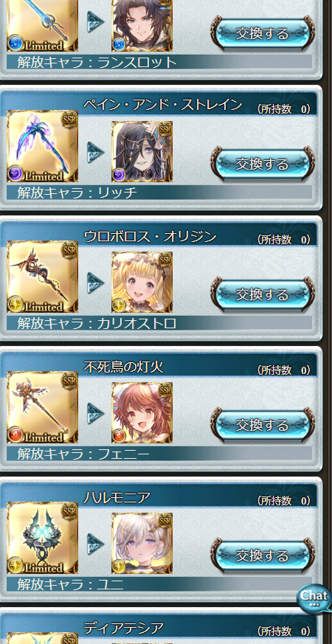
Task: Click the 解放キャラ:リッチ label bar
Action: [x=159, y=193]
